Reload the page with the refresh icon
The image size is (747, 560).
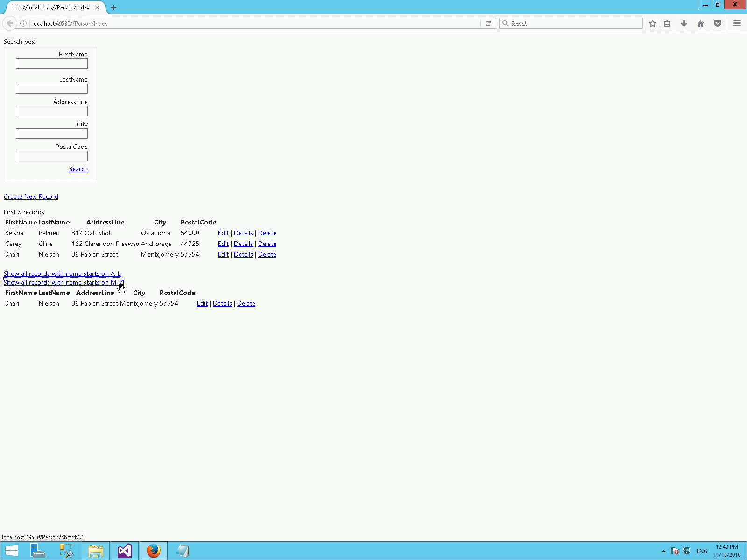coord(488,23)
